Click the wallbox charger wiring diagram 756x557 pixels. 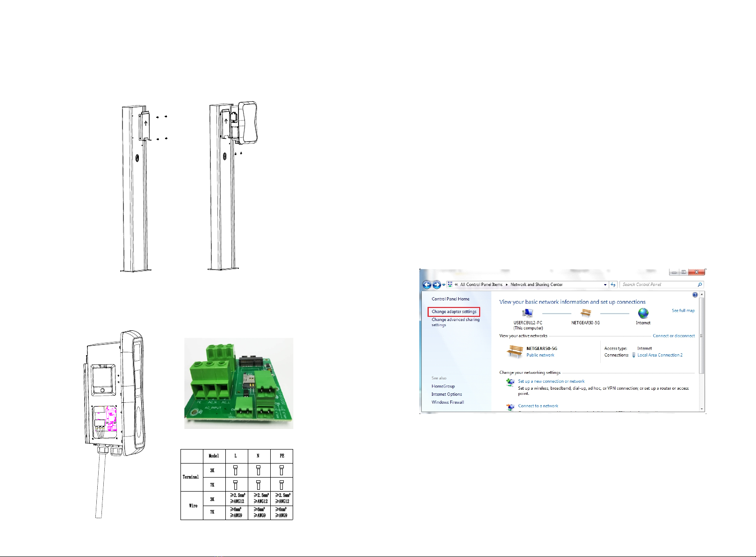[x=115, y=424]
